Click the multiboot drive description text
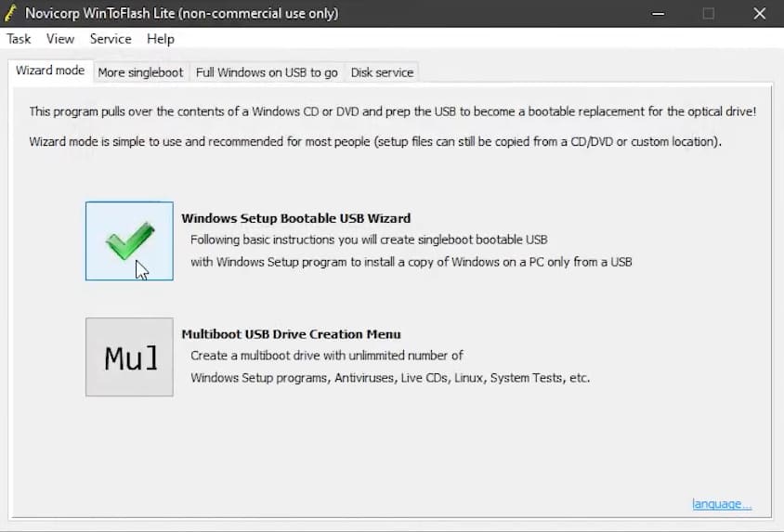 tap(326, 356)
